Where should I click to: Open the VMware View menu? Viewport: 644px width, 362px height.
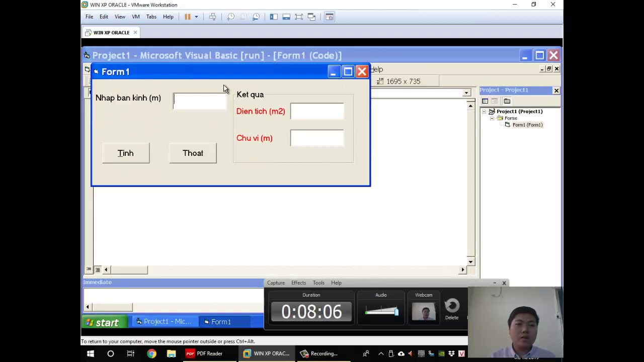click(x=120, y=17)
